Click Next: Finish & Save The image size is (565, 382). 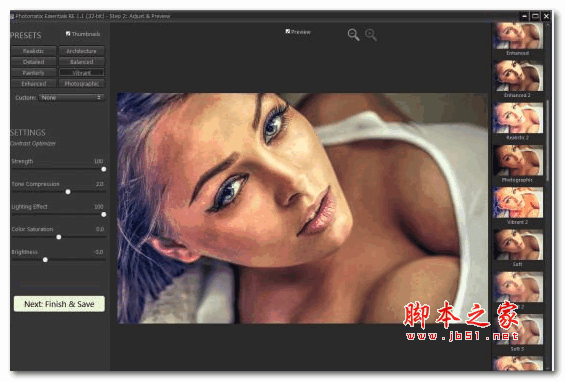click(59, 304)
